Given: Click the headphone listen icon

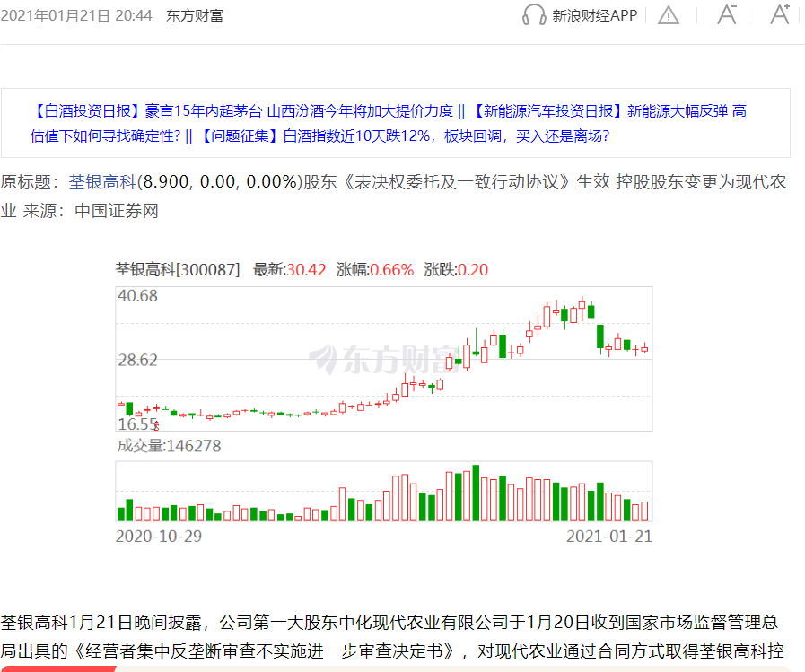Looking at the screenshot, I should coord(534,14).
